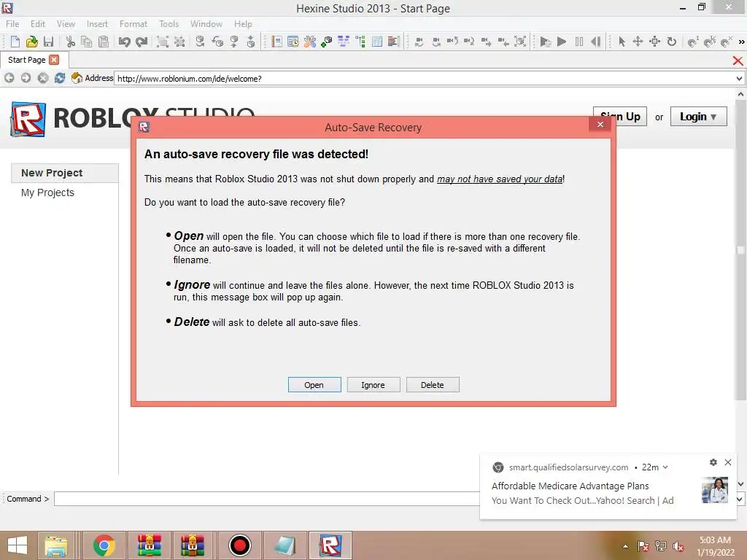The width and height of the screenshot is (747, 560).
Task: Click the New file toolbar icon
Action: coord(15,42)
